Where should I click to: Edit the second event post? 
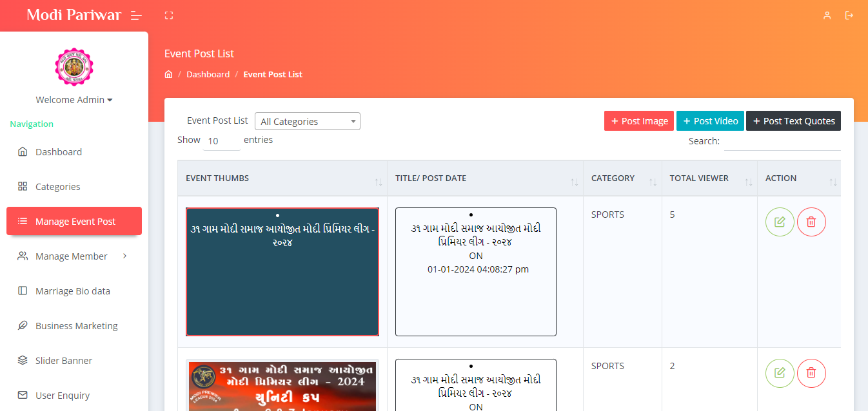pyautogui.click(x=780, y=373)
